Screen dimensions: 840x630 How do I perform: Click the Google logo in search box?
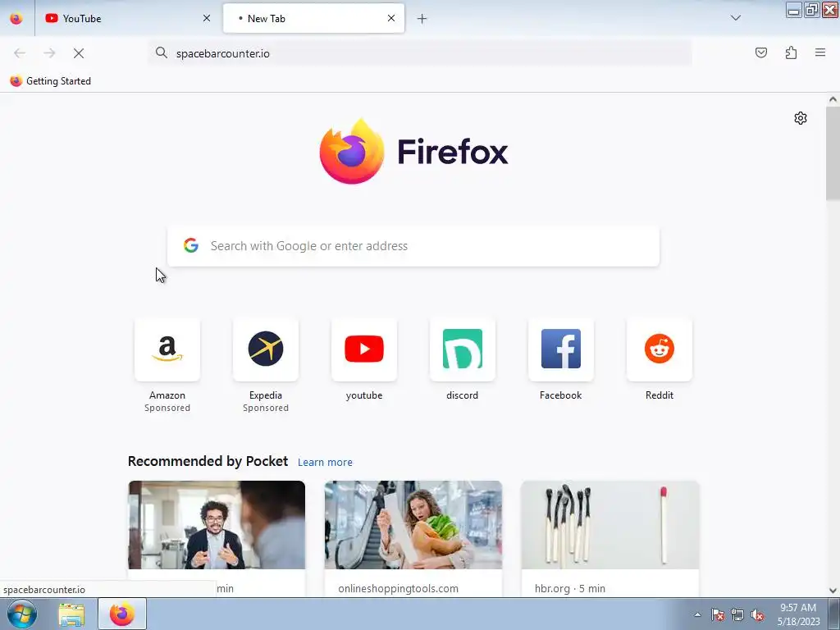click(191, 245)
